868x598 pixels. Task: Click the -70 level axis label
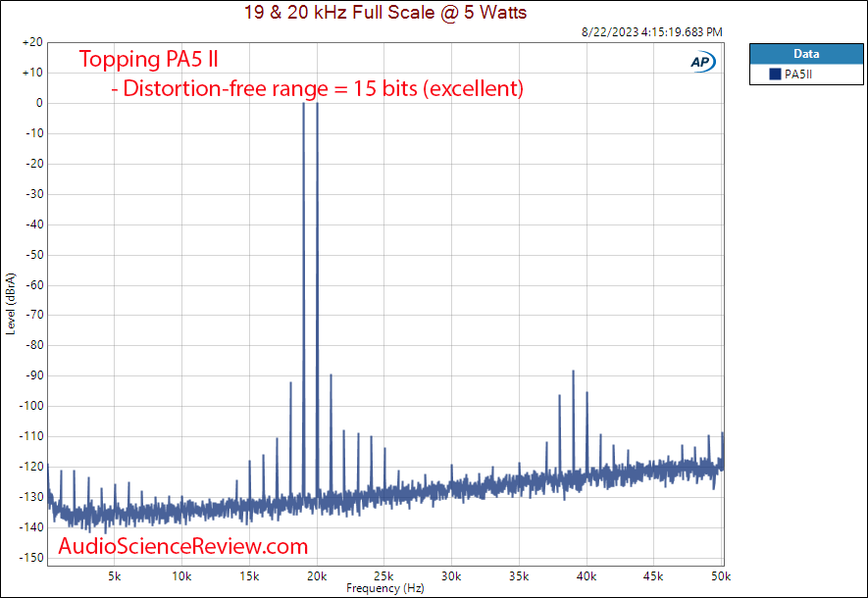pos(34,315)
